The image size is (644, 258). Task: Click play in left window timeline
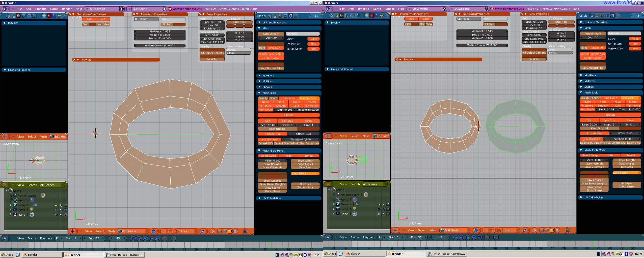point(145,238)
